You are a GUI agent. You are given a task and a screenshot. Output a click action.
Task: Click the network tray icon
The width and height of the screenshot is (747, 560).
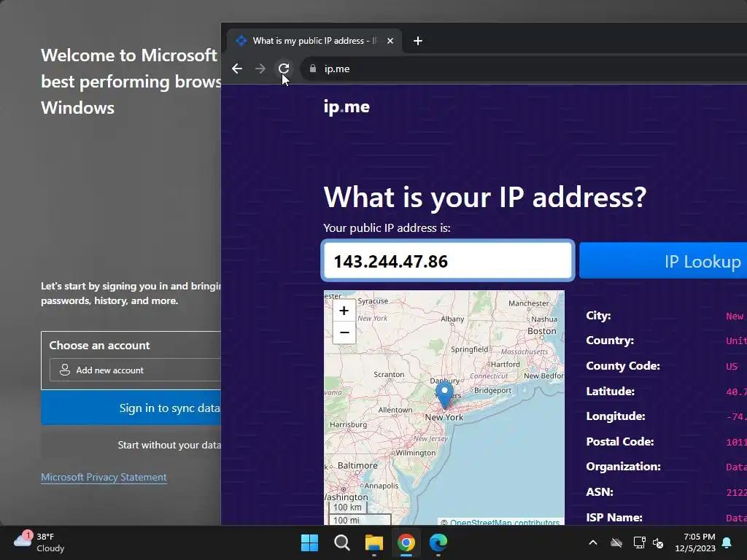[x=639, y=542]
